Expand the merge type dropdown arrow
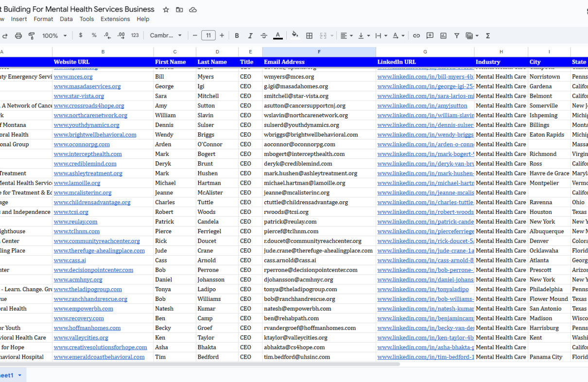Screen dimensions: 588x382 (x=332, y=35)
